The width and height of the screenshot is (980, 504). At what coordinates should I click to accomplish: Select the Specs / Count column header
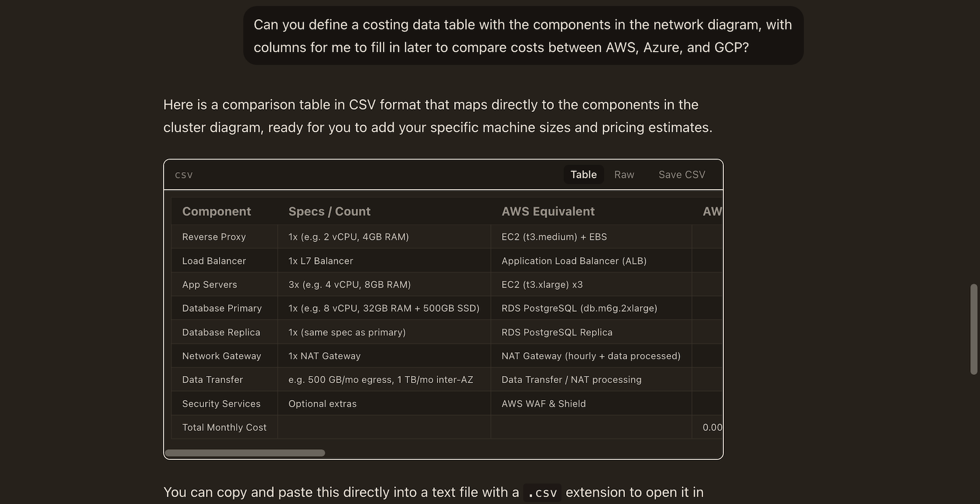click(384, 211)
